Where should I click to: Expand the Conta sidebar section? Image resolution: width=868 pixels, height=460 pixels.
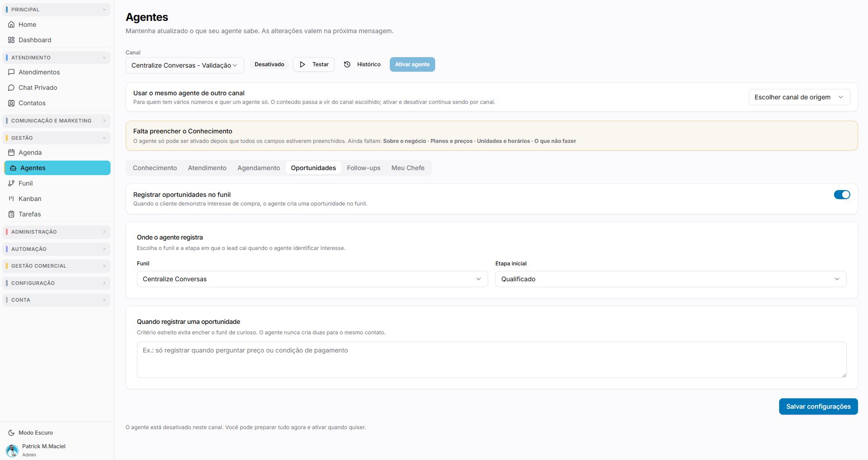click(57, 300)
